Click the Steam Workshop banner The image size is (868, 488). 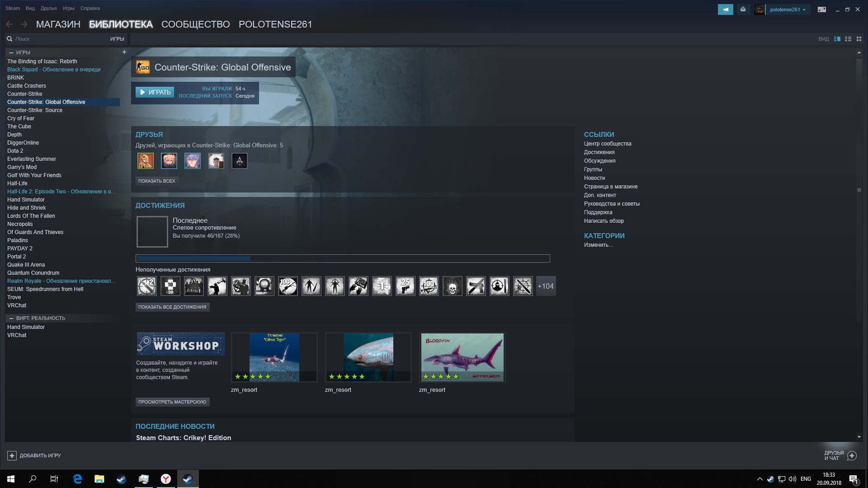click(x=181, y=344)
